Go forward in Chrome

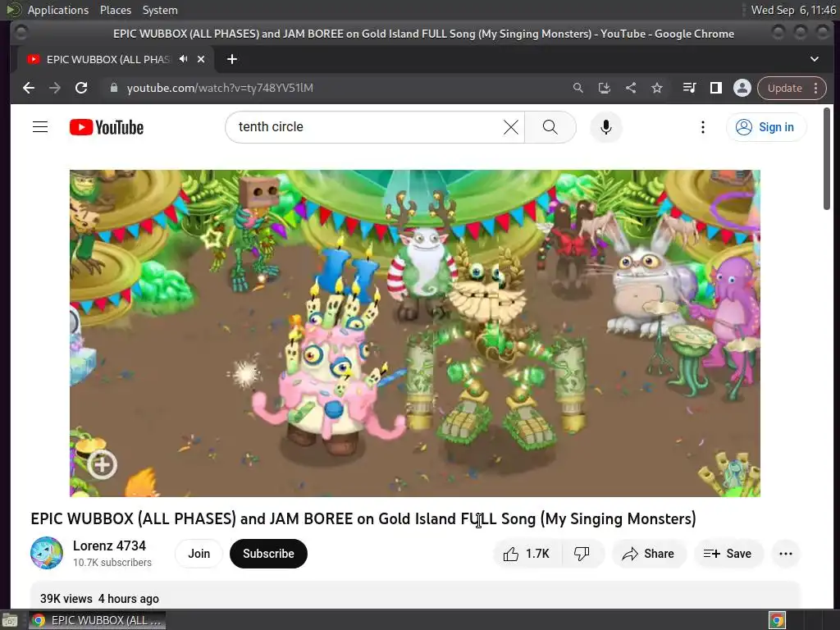point(55,88)
